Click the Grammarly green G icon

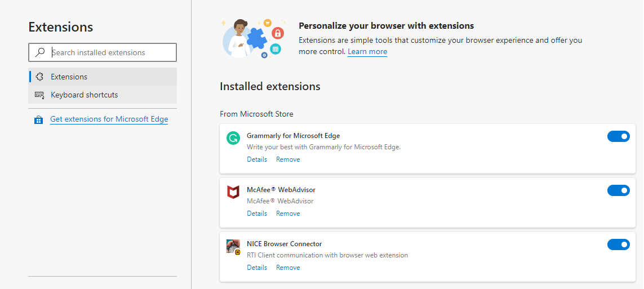[x=233, y=138]
